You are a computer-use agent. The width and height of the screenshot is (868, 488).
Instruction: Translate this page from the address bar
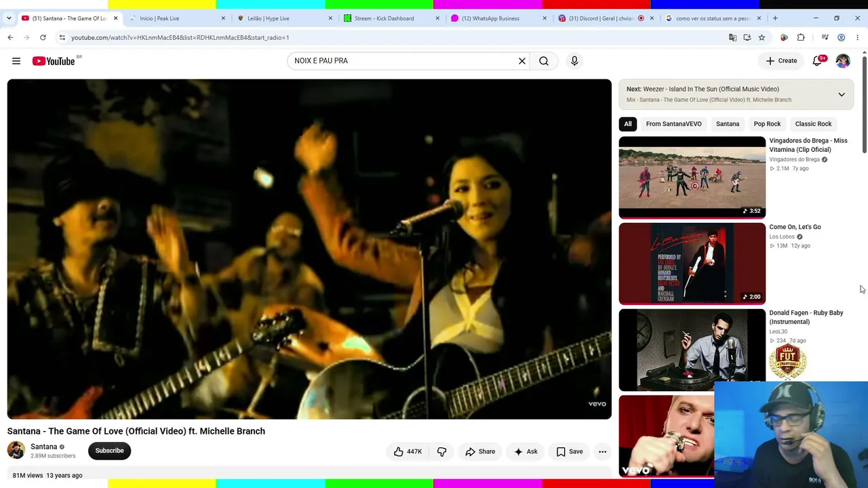[732, 37]
